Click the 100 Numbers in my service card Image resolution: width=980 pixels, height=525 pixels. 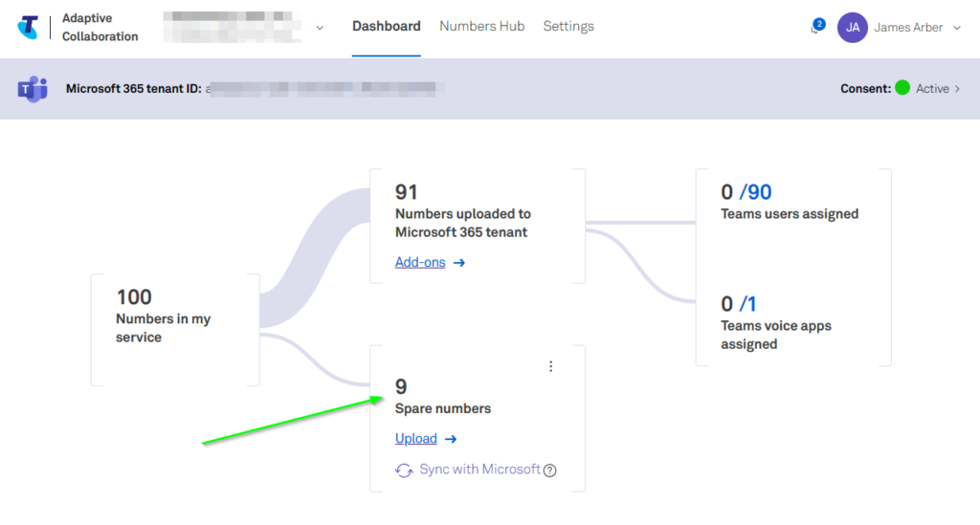pyautogui.click(x=175, y=330)
